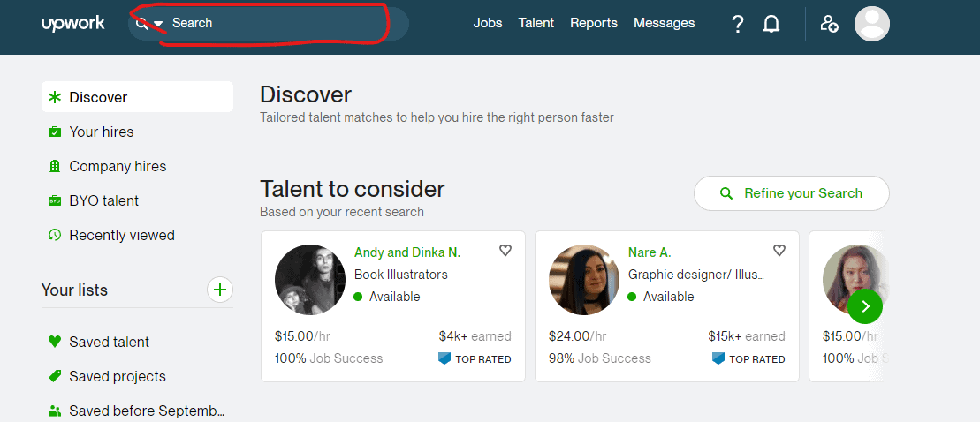Screen dimensions: 980x422
Task: Open the Jobs menu
Action: tap(488, 23)
